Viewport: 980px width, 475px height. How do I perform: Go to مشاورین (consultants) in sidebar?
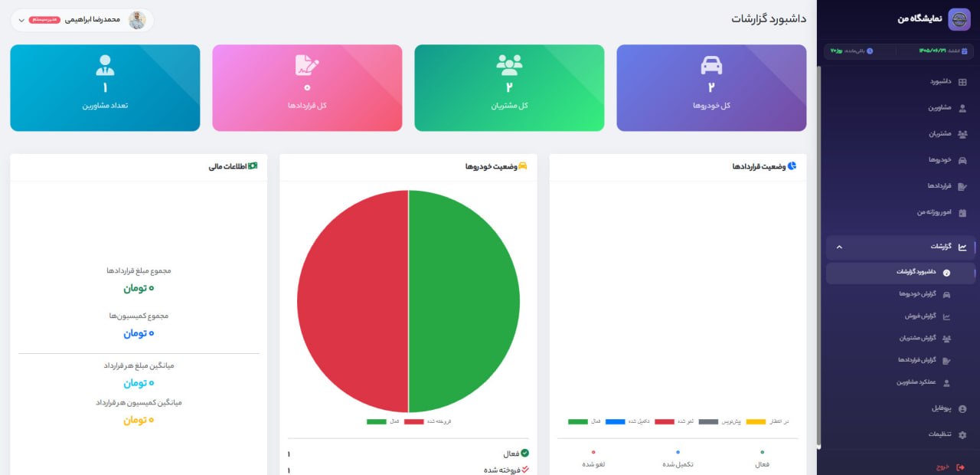point(900,108)
